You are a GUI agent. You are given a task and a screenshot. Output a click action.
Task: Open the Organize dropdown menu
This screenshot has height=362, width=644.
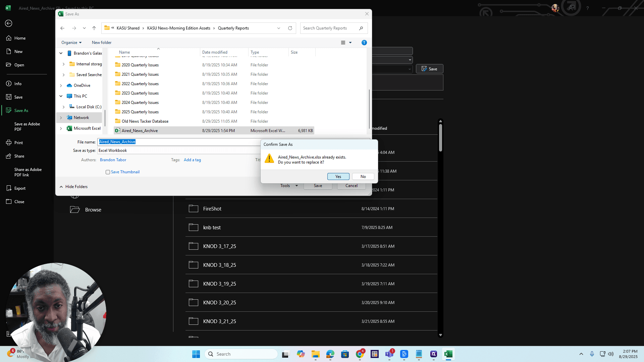click(71, 43)
